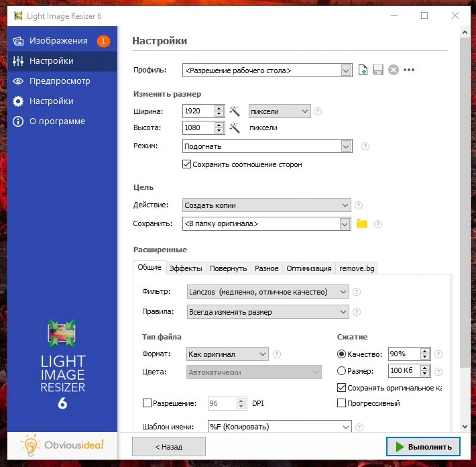This screenshot has width=476, height=467.
Task: Open О программе in sidebar
Action: [x=62, y=121]
